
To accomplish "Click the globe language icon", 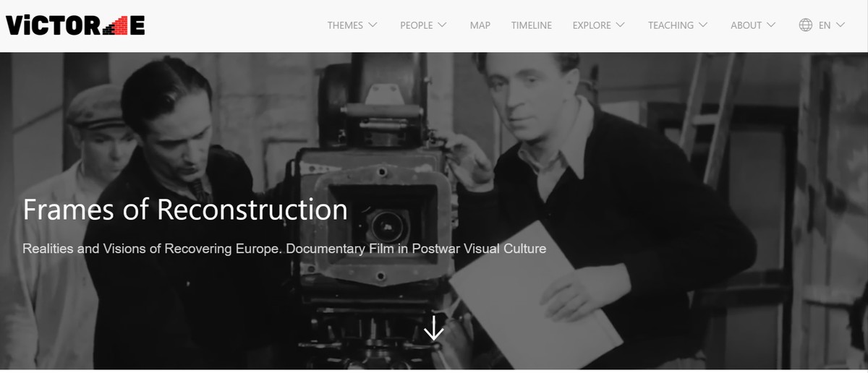I will click(806, 25).
